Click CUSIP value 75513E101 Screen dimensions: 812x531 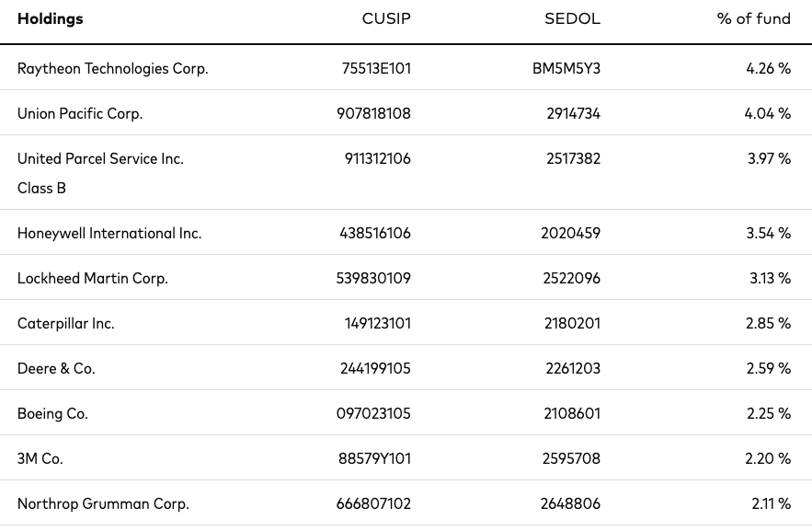point(376,68)
